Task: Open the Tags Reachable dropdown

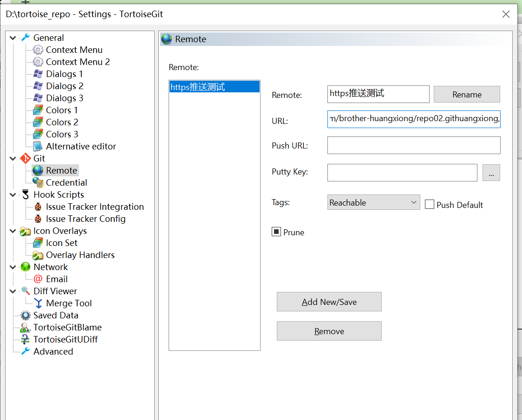Action: pyautogui.click(x=373, y=202)
